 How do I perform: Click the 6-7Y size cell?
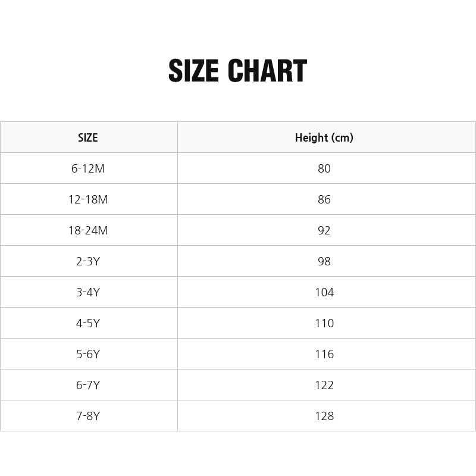pyautogui.click(x=88, y=385)
